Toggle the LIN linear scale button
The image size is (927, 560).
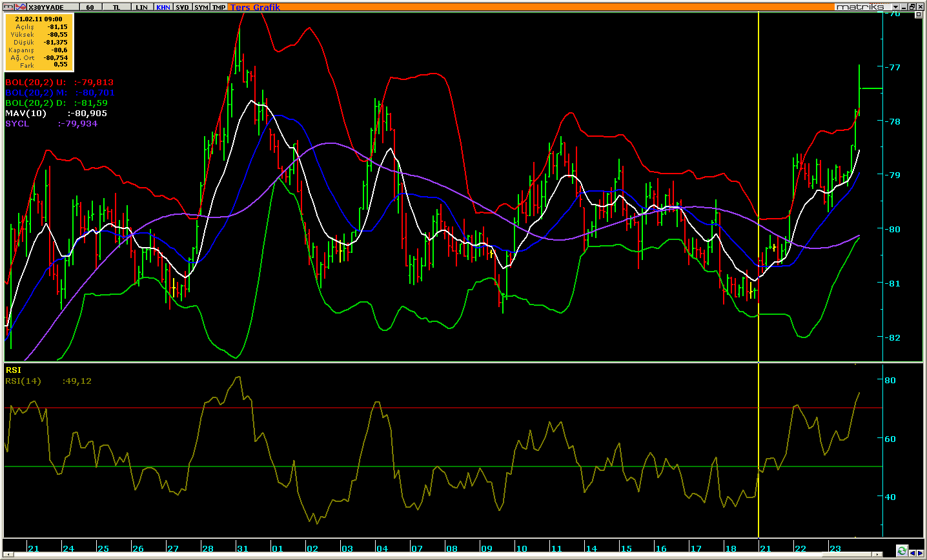click(x=141, y=6)
